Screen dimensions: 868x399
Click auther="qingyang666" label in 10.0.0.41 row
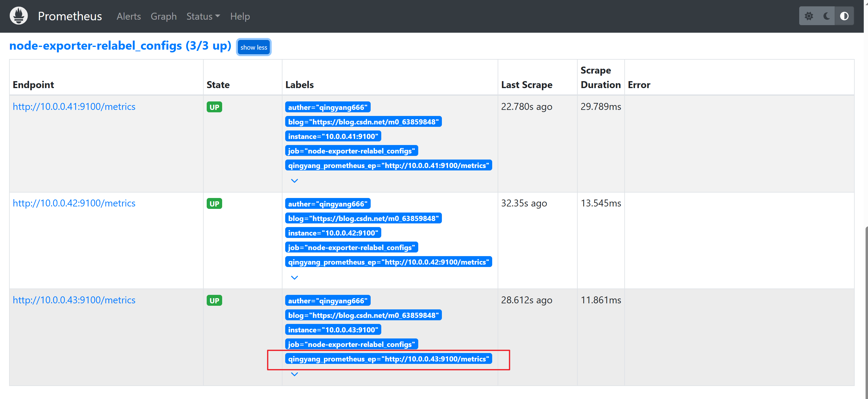pos(328,107)
